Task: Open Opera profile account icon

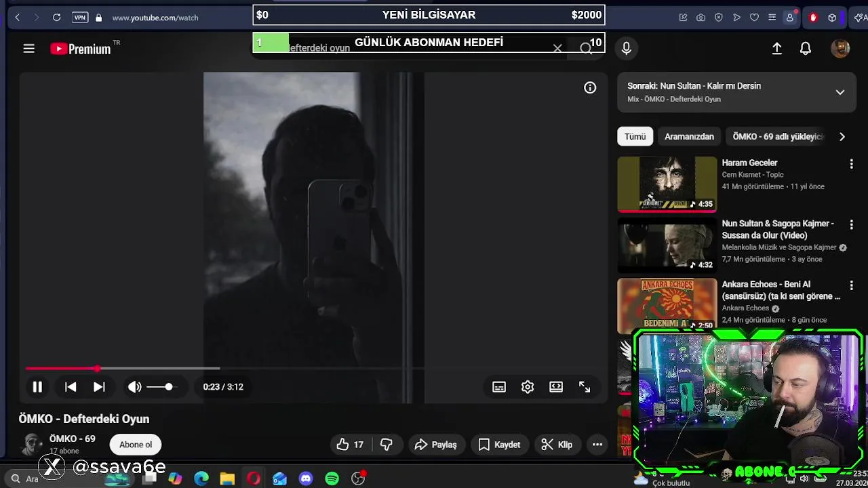Action: tap(789, 18)
